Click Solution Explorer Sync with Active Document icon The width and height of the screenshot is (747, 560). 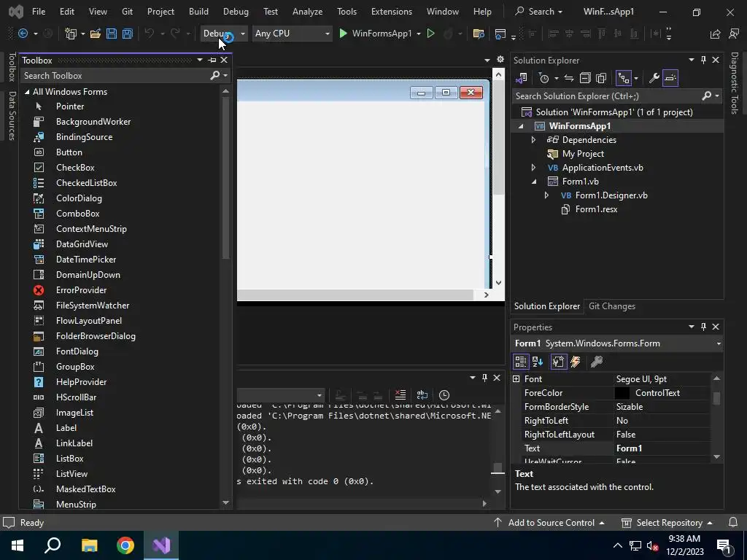coord(569,78)
